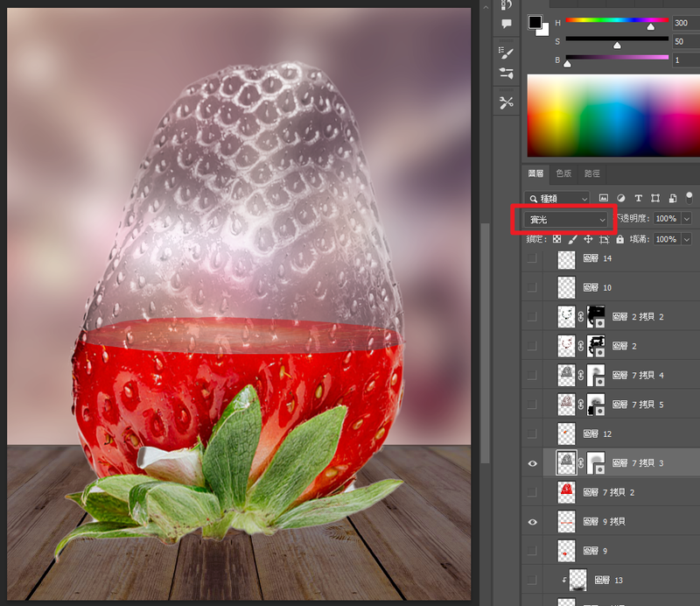Viewport: 700px width, 606px height.
Task: Filter layers by text type (T icon)
Action: click(x=638, y=199)
